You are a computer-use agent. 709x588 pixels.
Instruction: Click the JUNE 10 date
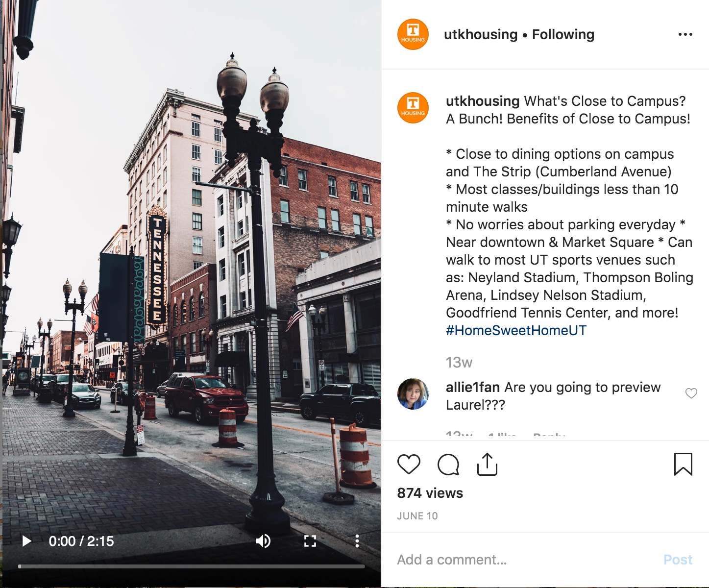[x=417, y=516]
